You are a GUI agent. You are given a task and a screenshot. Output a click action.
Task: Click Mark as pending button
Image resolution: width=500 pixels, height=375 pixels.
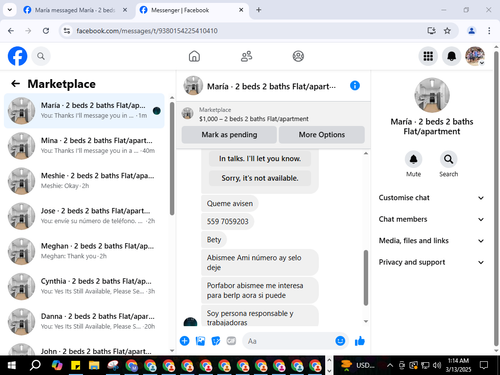point(229,135)
